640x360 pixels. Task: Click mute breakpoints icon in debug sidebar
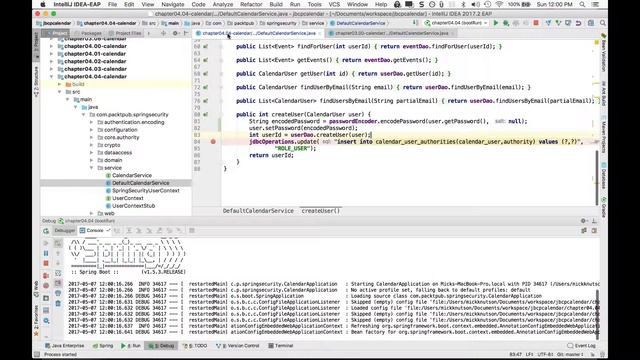coord(46,286)
